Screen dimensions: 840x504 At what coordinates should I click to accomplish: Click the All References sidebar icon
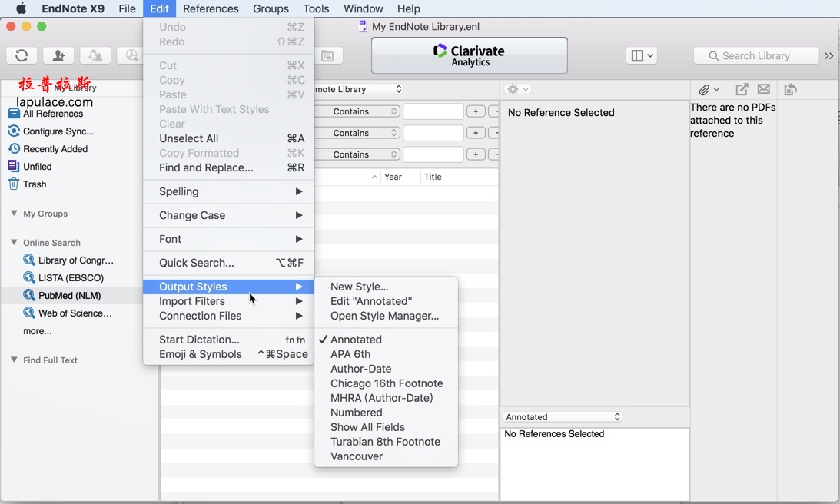(14, 114)
